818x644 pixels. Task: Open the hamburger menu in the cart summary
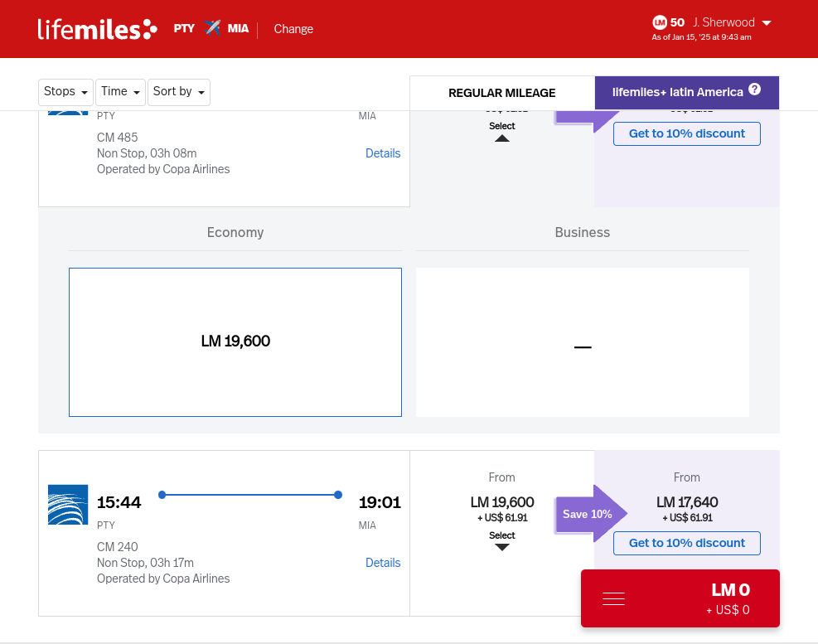click(x=613, y=598)
